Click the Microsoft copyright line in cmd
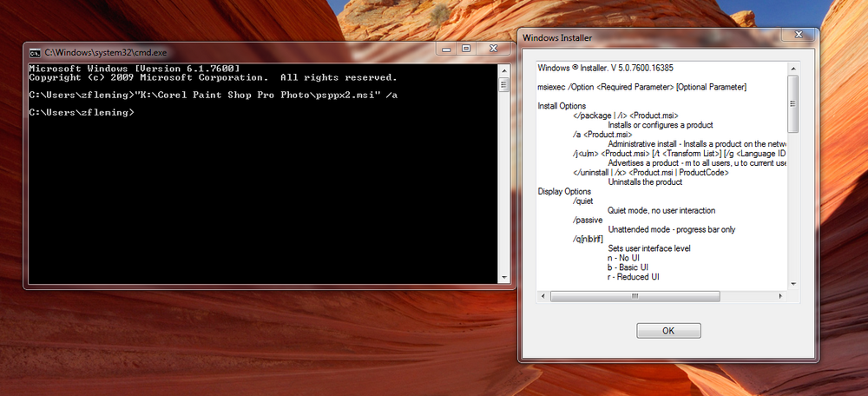The height and width of the screenshot is (396, 868). pos(213,77)
